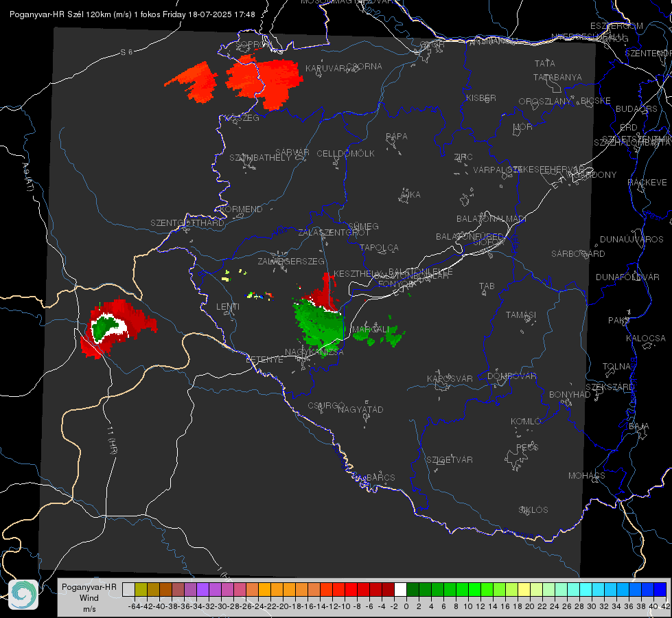This screenshot has width=672, height=618.
Task: Click the green radar echo north of Nagykanizsa
Action: 319,327
